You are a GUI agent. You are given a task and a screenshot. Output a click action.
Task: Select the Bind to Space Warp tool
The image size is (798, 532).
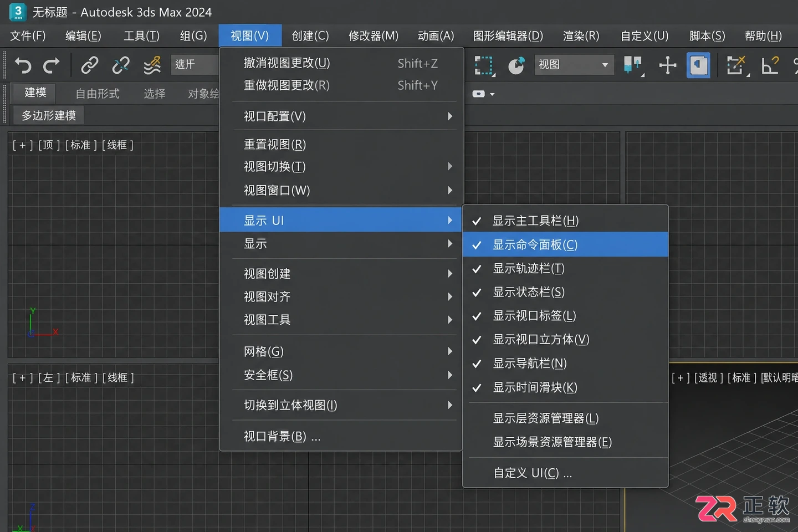point(152,65)
